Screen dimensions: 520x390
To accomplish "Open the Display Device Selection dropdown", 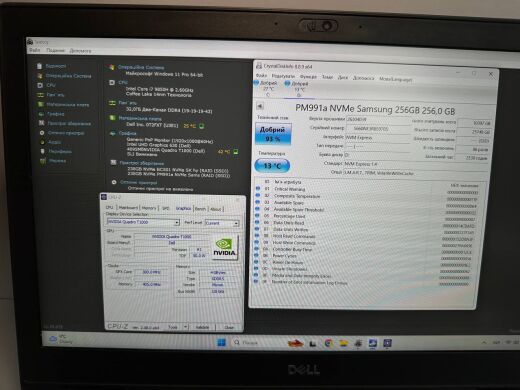I will click(x=143, y=222).
